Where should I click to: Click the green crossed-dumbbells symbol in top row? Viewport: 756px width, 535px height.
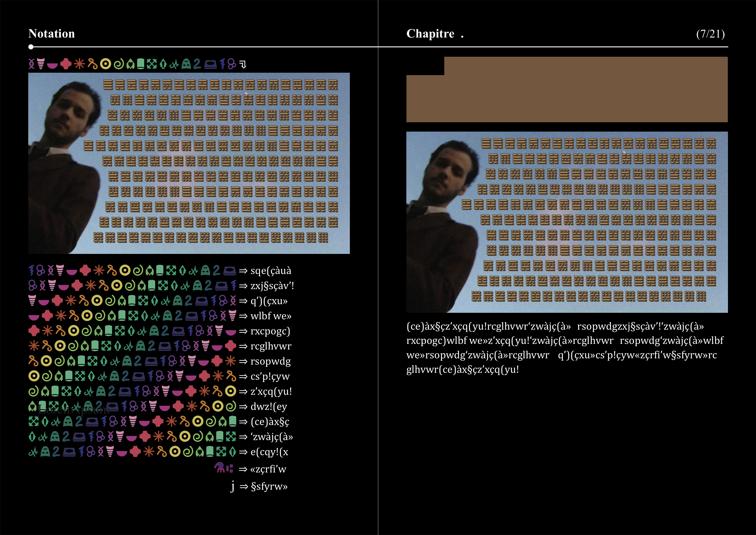pyautogui.click(x=152, y=64)
